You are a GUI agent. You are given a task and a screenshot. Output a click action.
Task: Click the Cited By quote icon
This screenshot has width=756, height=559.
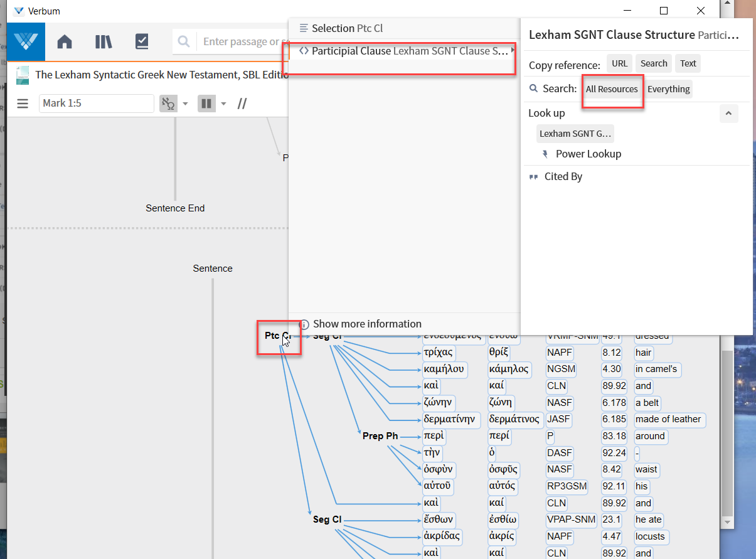[x=534, y=177]
